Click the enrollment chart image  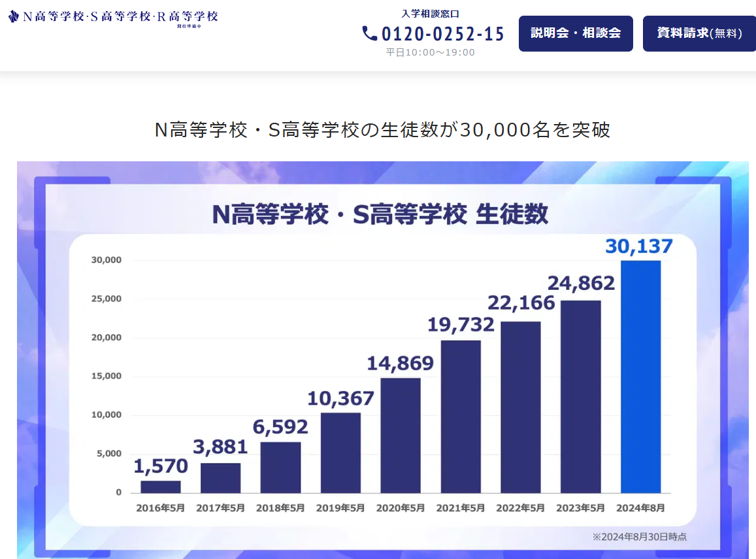[x=383, y=360]
